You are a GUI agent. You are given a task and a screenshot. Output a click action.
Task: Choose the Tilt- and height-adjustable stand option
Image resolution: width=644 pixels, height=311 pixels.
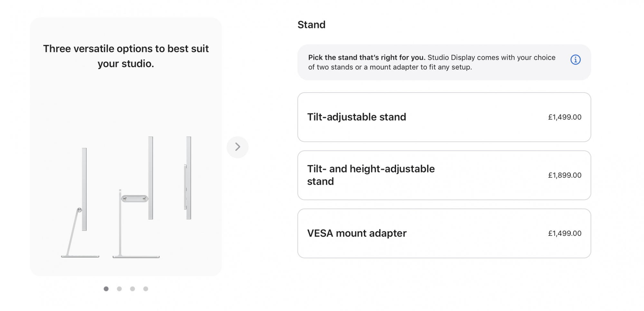click(x=444, y=175)
